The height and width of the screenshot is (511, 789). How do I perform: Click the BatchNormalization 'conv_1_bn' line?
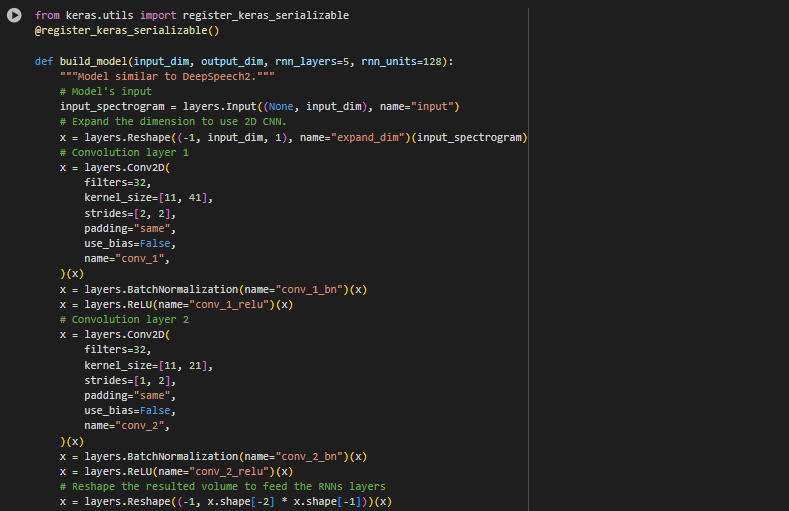[x=213, y=290]
